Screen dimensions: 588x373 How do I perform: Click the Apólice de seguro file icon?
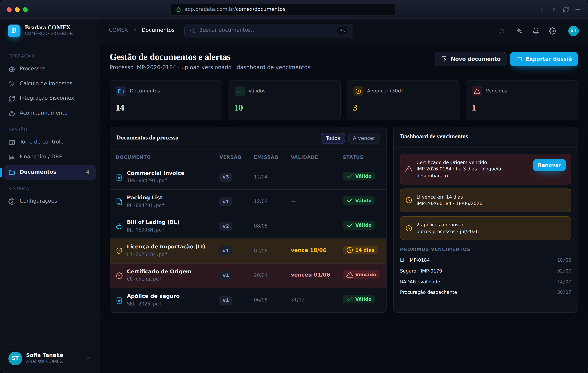pos(119,300)
